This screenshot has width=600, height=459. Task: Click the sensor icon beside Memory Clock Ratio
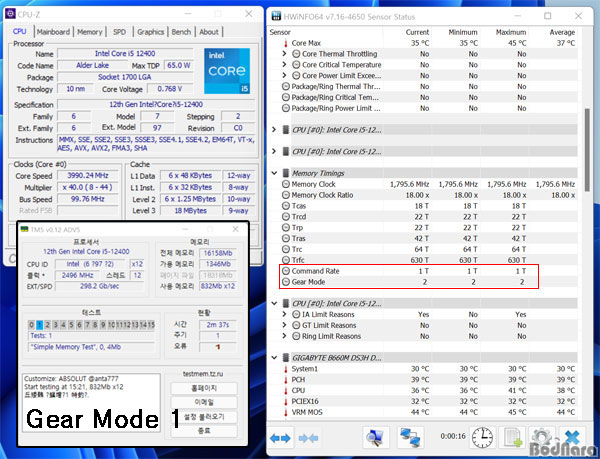point(285,195)
